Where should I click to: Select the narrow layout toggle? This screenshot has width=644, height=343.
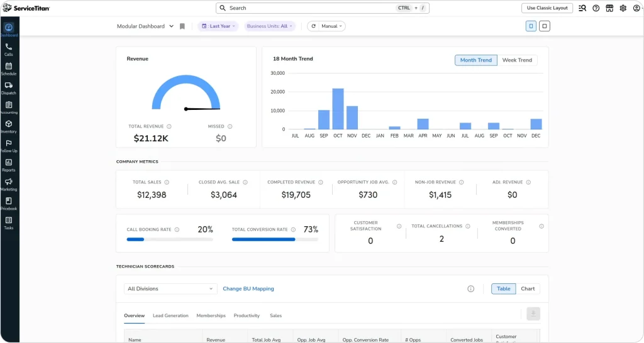point(531,26)
